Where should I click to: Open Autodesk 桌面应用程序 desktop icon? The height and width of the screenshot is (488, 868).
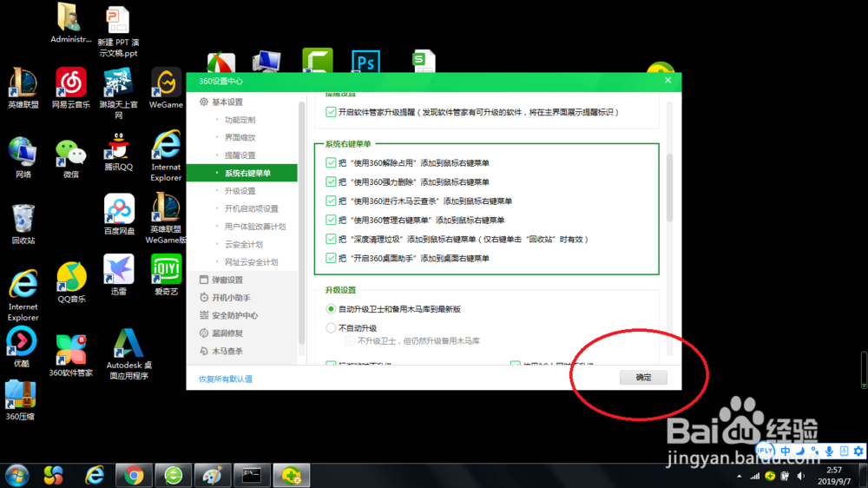[128, 353]
